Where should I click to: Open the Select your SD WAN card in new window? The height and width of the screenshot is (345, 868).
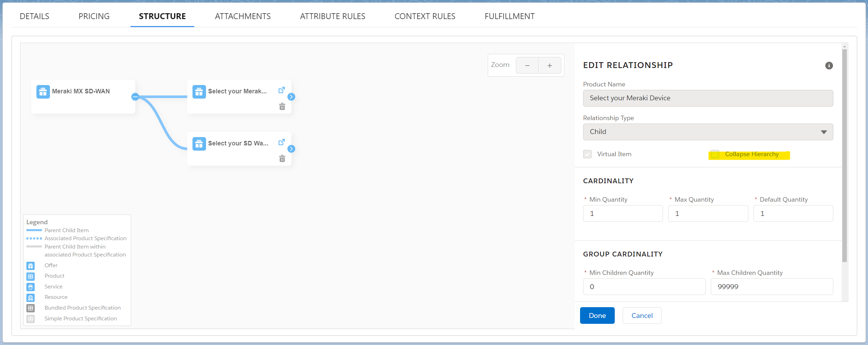click(281, 142)
